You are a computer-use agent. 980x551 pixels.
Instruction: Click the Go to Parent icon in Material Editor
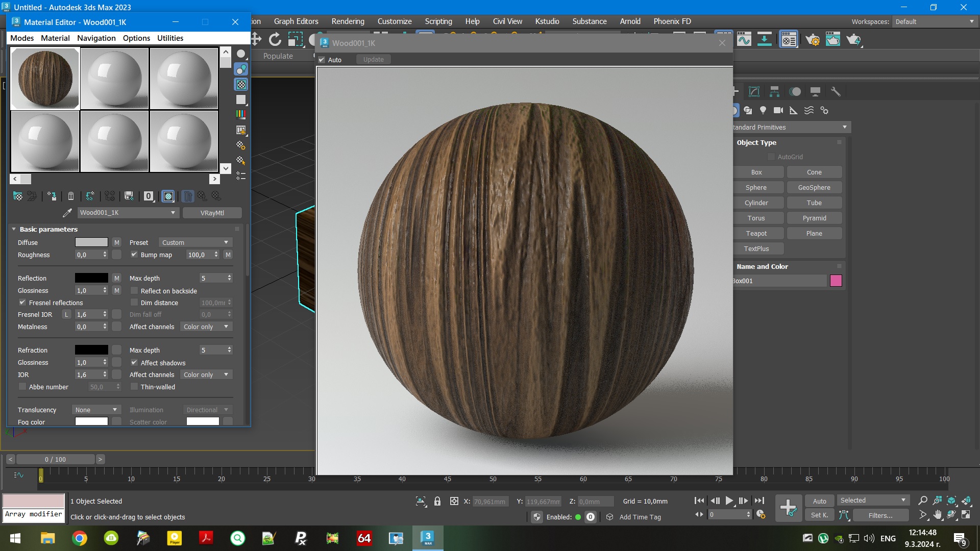click(x=202, y=196)
